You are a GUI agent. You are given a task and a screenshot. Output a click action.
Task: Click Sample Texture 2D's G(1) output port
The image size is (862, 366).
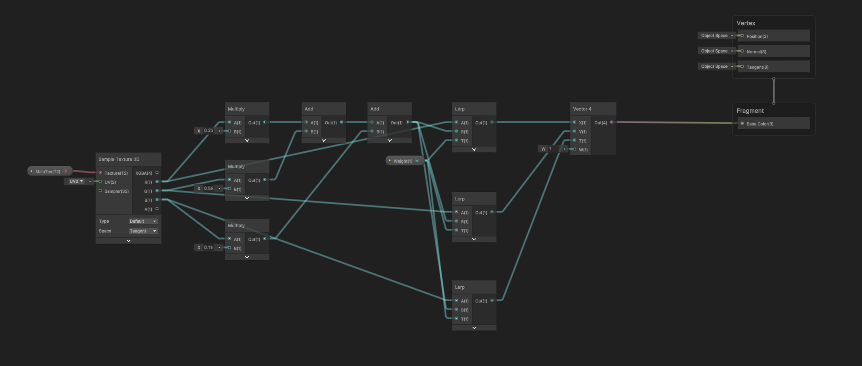click(x=157, y=191)
